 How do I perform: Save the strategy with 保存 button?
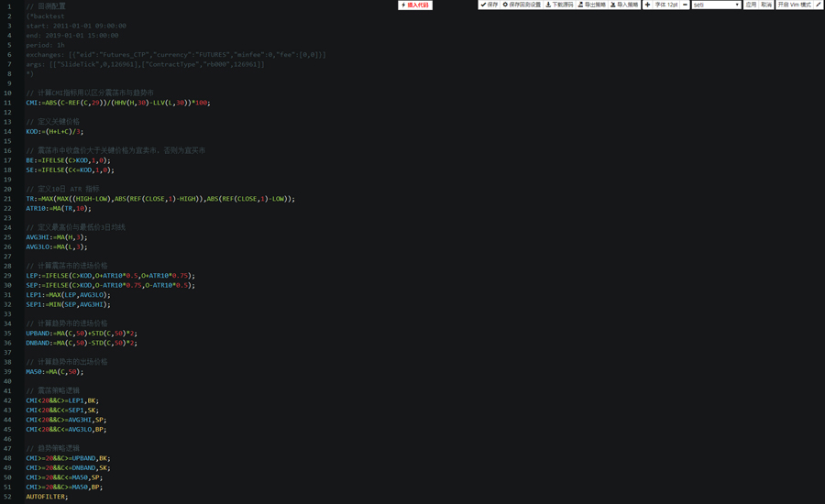click(489, 5)
